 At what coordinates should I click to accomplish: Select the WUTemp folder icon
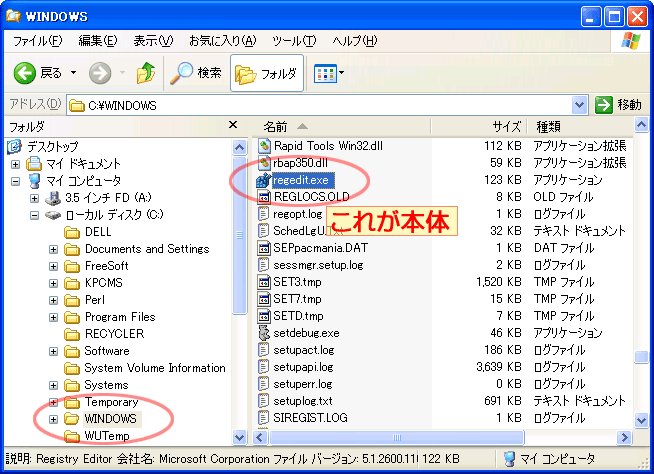pyautogui.click(x=72, y=436)
